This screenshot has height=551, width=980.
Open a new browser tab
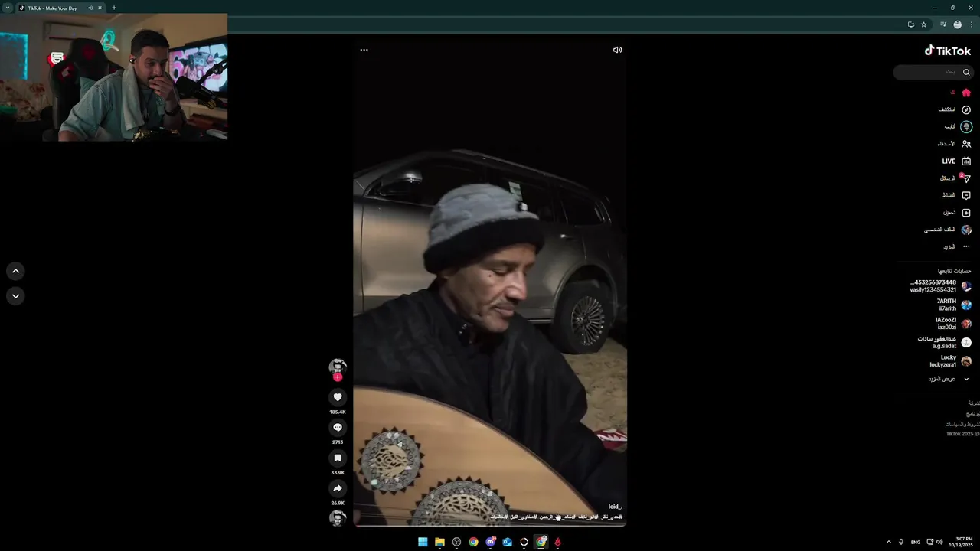pyautogui.click(x=114, y=8)
